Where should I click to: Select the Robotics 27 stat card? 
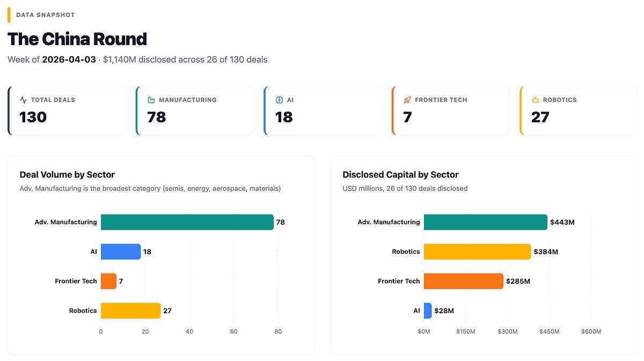click(579, 111)
